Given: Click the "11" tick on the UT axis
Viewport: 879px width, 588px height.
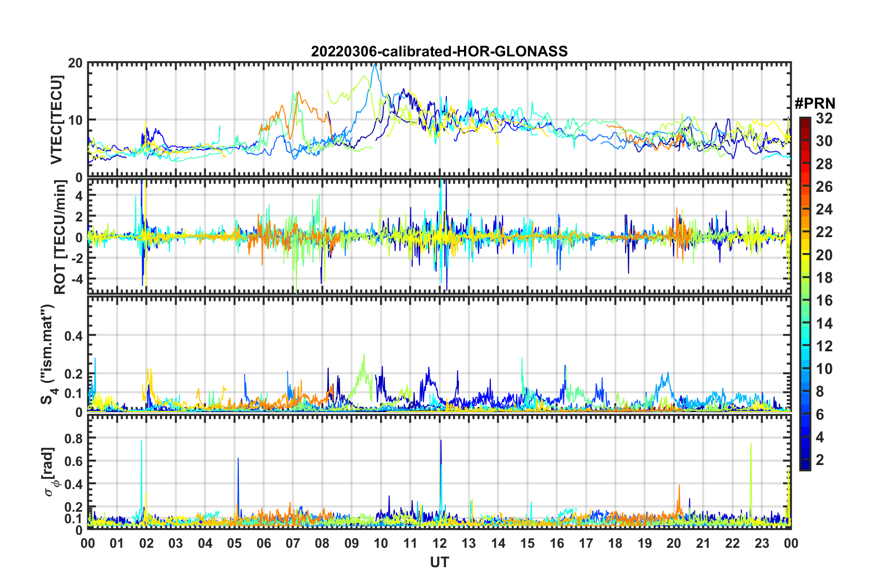Looking at the screenshot, I should pyautogui.click(x=410, y=543).
